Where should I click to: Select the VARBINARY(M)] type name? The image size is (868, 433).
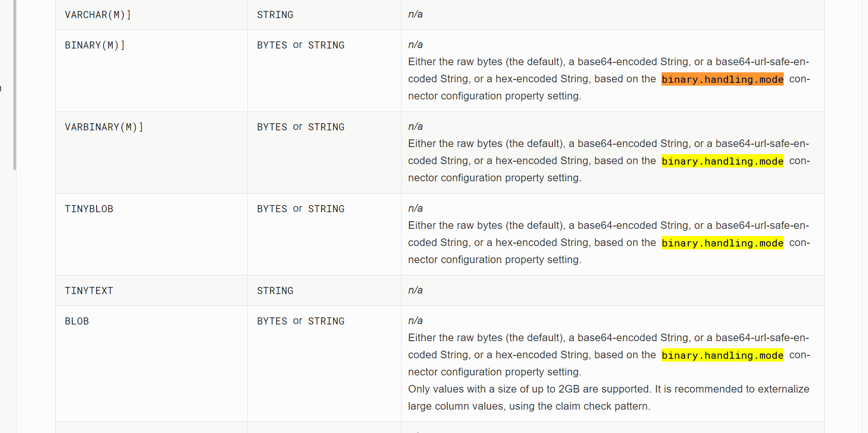pyautogui.click(x=104, y=127)
